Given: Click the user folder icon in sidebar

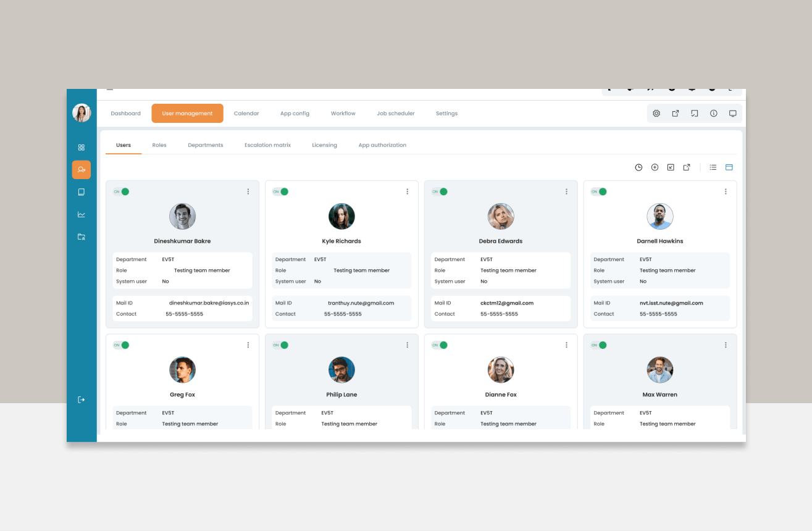Looking at the screenshot, I should coord(81,237).
